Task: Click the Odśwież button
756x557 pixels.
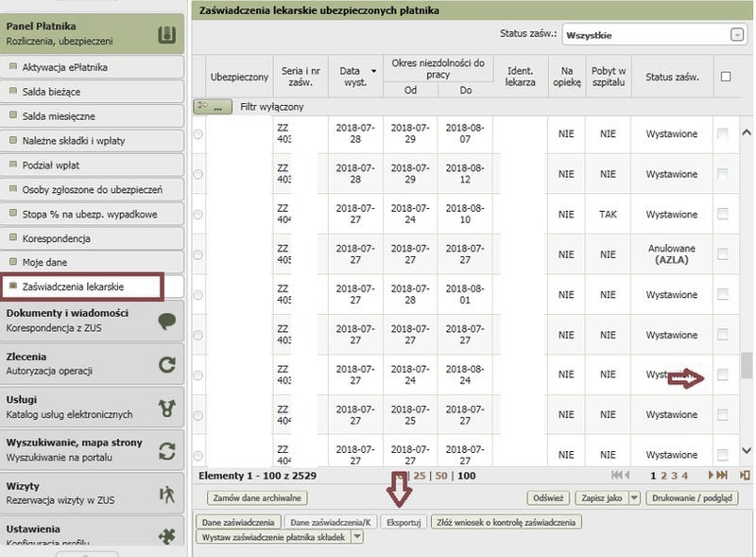Action: pyautogui.click(x=548, y=497)
